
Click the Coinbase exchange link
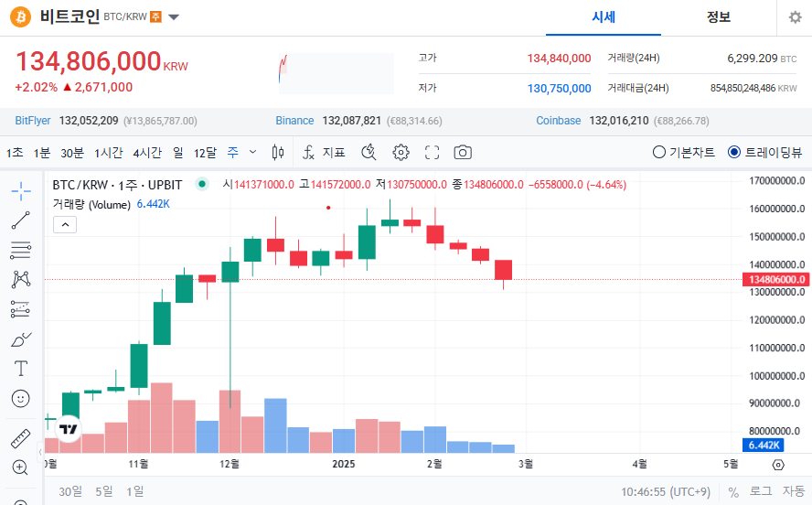point(558,121)
